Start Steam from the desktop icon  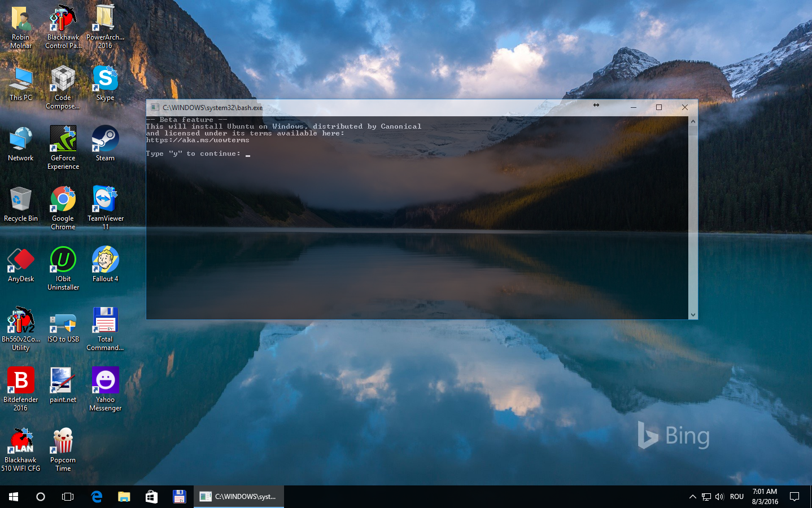point(105,144)
